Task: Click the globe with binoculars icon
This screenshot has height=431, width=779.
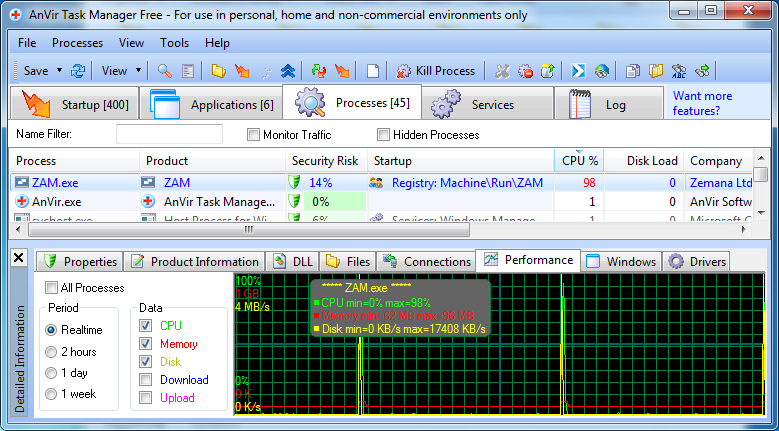Action: (x=602, y=71)
